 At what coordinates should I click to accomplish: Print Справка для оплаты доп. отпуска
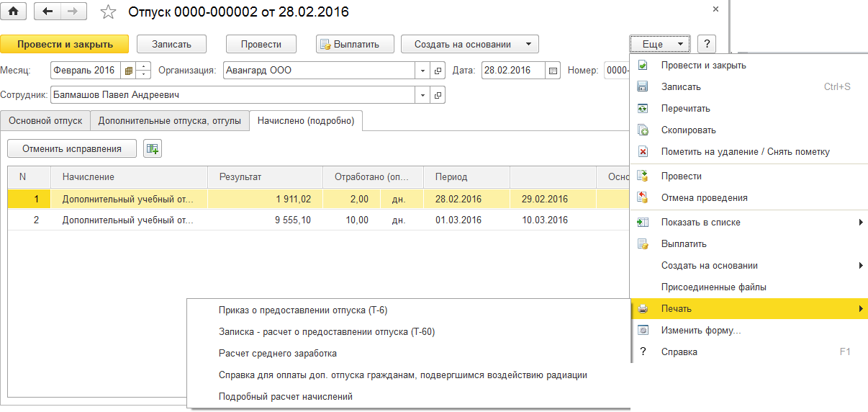point(408,375)
